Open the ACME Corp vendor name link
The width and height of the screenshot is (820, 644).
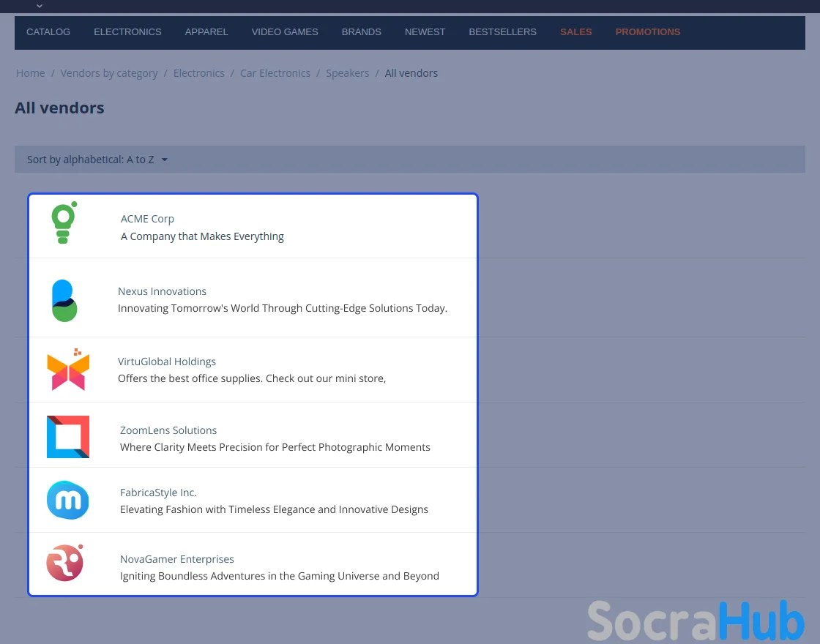tap(147, 219)
